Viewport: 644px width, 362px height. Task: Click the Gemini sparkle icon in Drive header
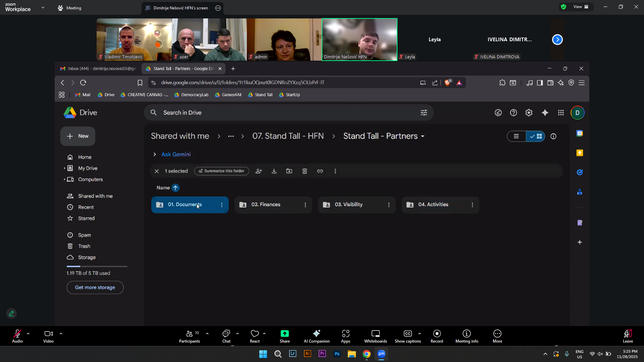(x=545, y=113)
